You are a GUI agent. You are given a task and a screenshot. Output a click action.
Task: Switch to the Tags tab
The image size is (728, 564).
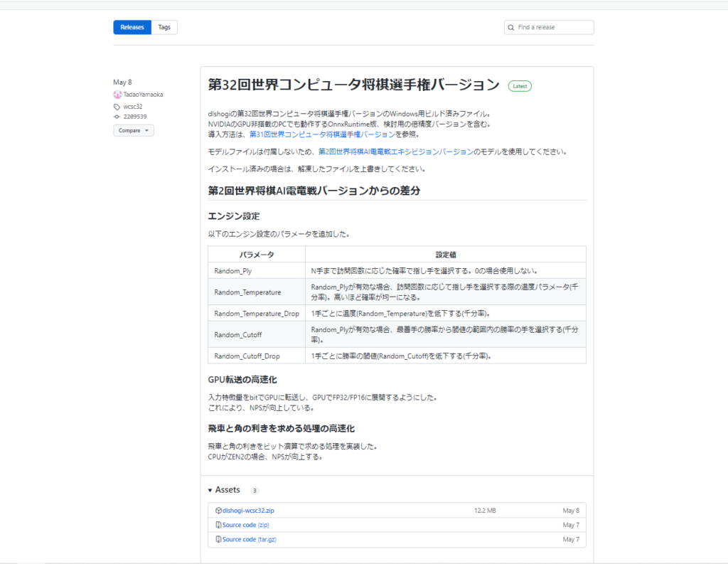pyautogui.click(x=164, y=28)
